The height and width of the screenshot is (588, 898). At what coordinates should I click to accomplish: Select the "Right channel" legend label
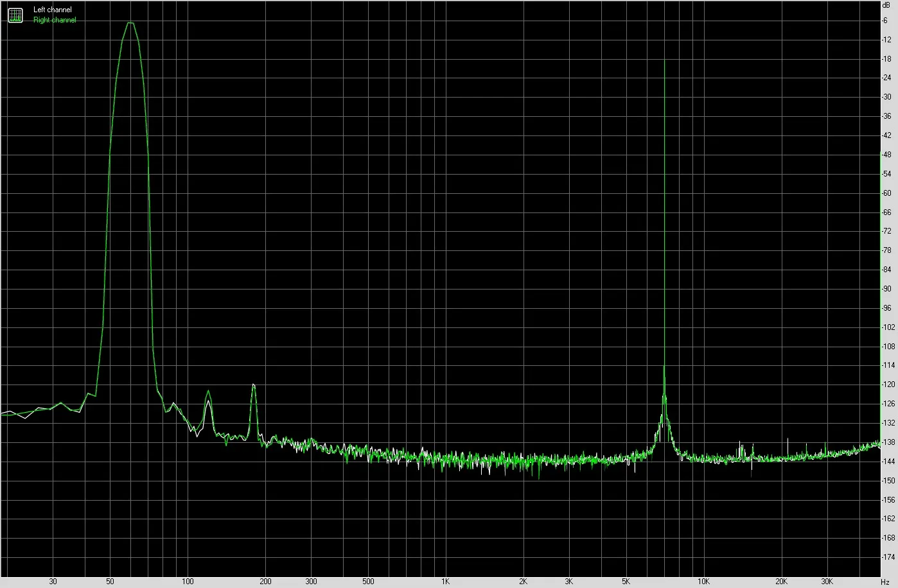55,20
